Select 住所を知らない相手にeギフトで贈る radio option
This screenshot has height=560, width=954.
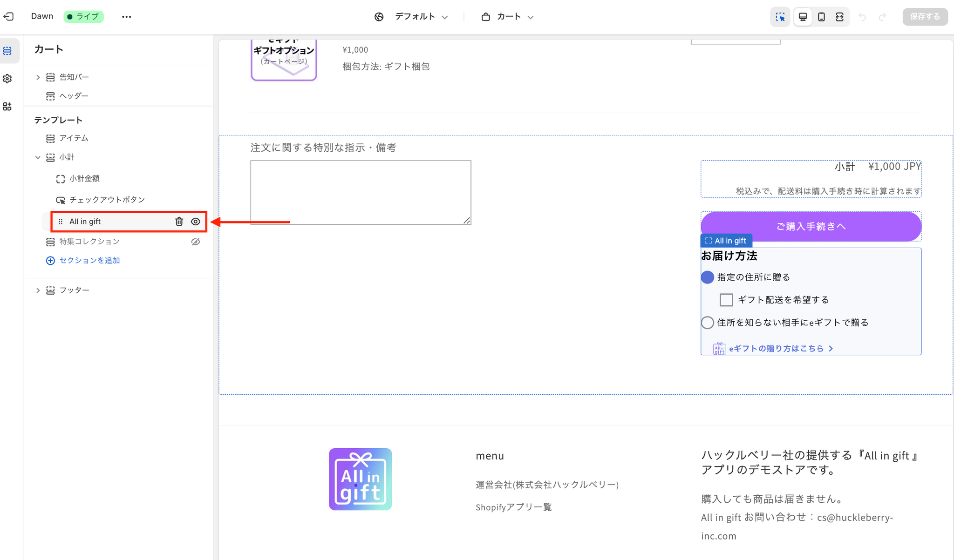point(707,323)
